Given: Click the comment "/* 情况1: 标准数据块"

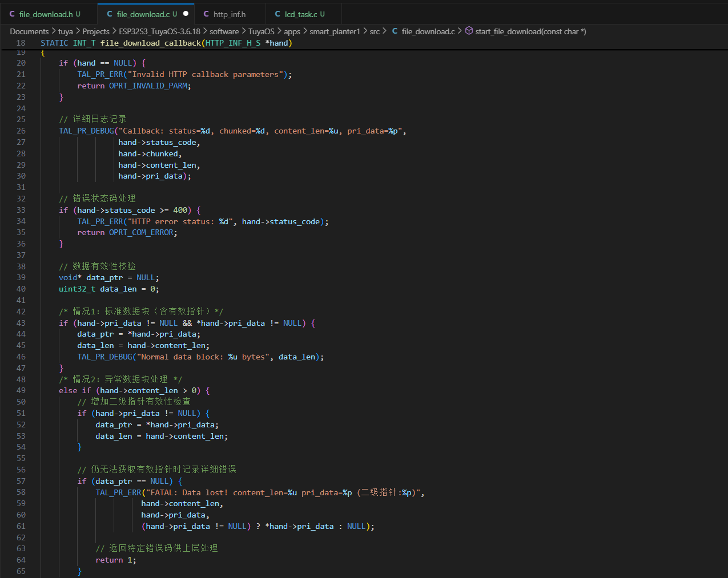Looking at the screenshot, I should pyautogui.click(x=141, y=312).
